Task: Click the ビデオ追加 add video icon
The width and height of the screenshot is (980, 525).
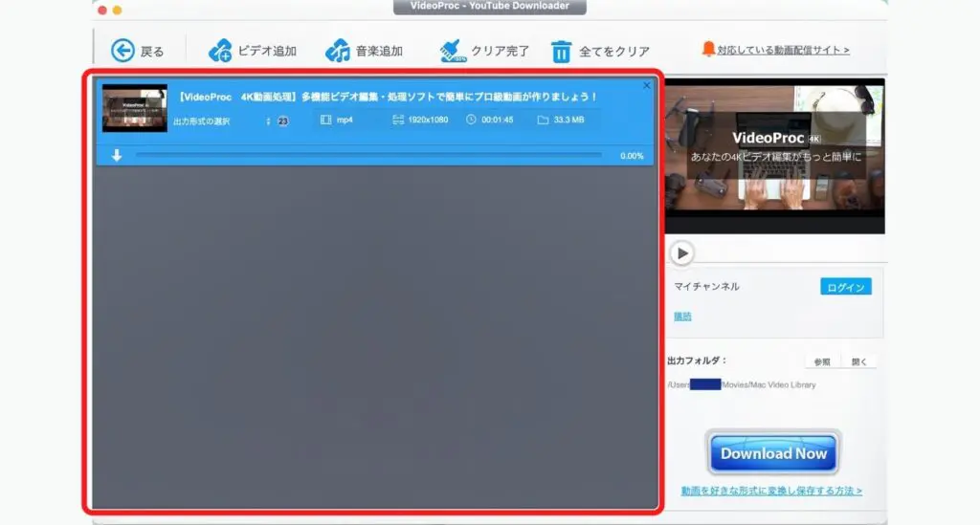Action: [x=220, y=51]
